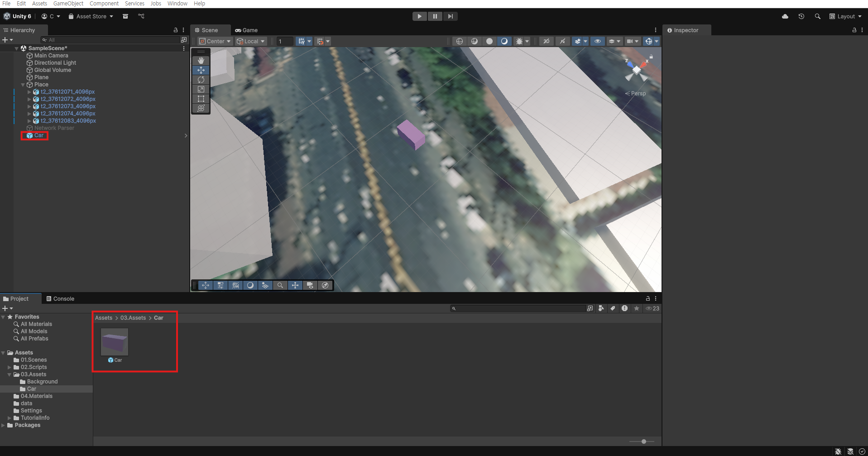Click the Scene view orientation gizmo
Screen dimensions: 868x456
(637, 70)
